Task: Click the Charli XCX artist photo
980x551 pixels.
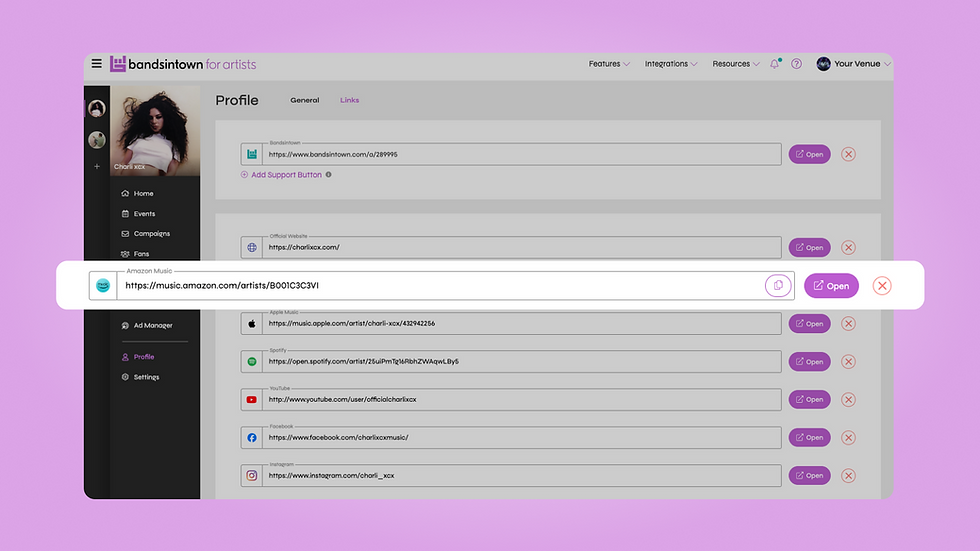Action: (156, 131)
